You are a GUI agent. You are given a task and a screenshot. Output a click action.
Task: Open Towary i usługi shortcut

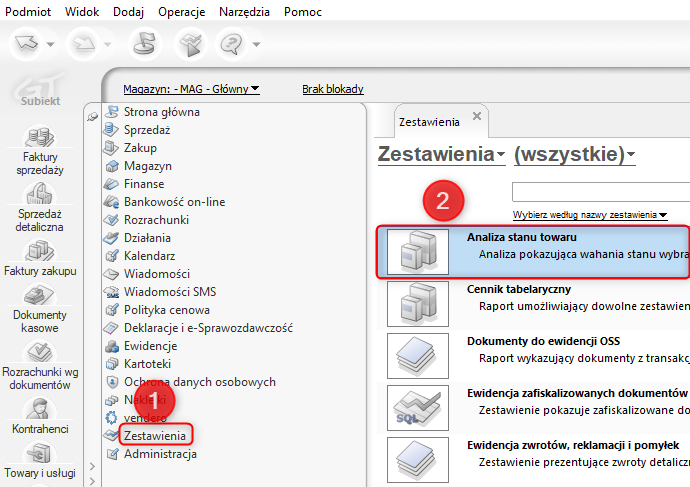pyautogui.click(x=40, y=461)
